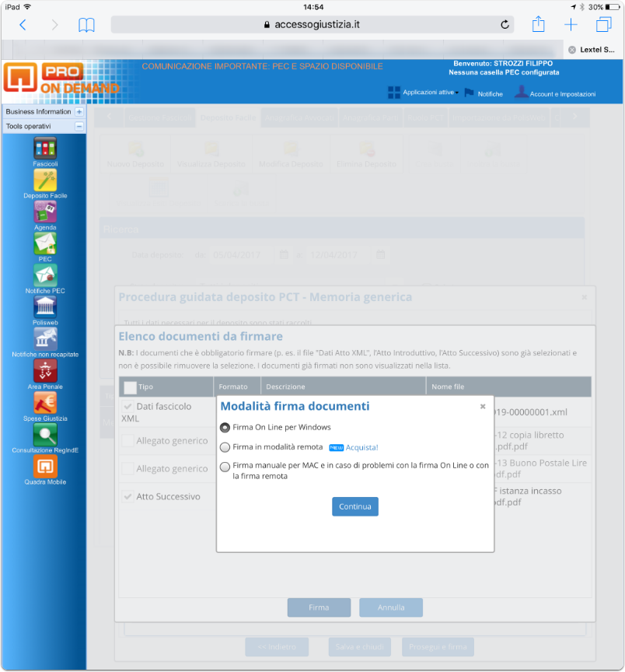The image size is (625, 672).
Task: Open Spese Giustizia icon
Action: click(x=45, y=403)
